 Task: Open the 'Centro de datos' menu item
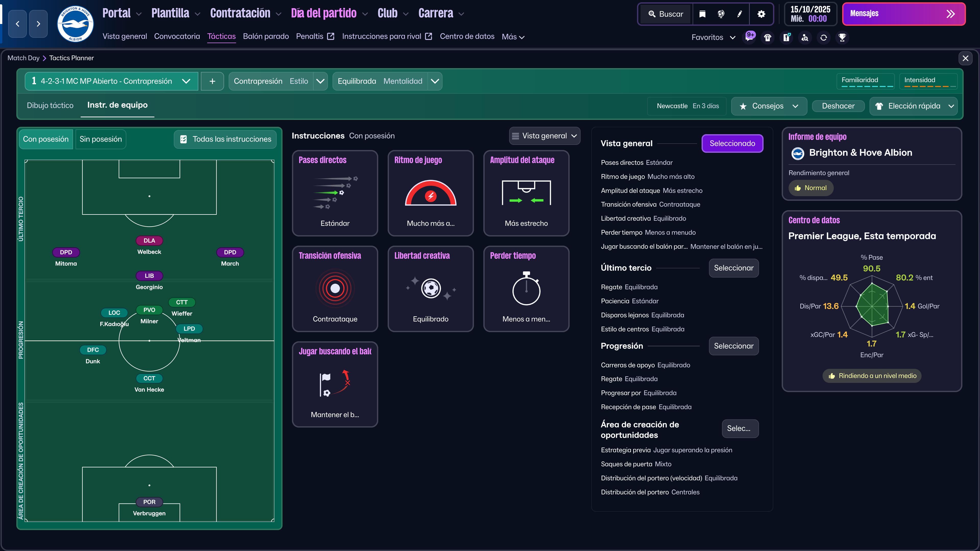(467, 36)
